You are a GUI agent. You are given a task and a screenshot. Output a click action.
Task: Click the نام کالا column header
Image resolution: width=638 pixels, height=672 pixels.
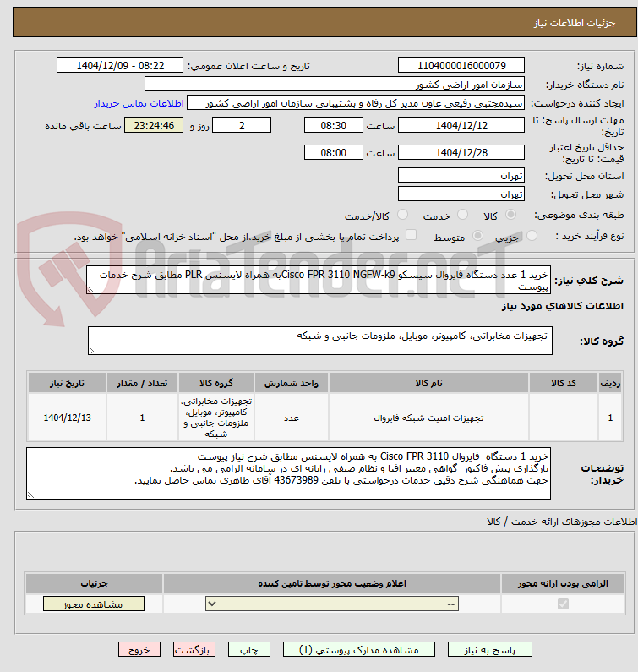pyautogui.click(x=428, y=383)
